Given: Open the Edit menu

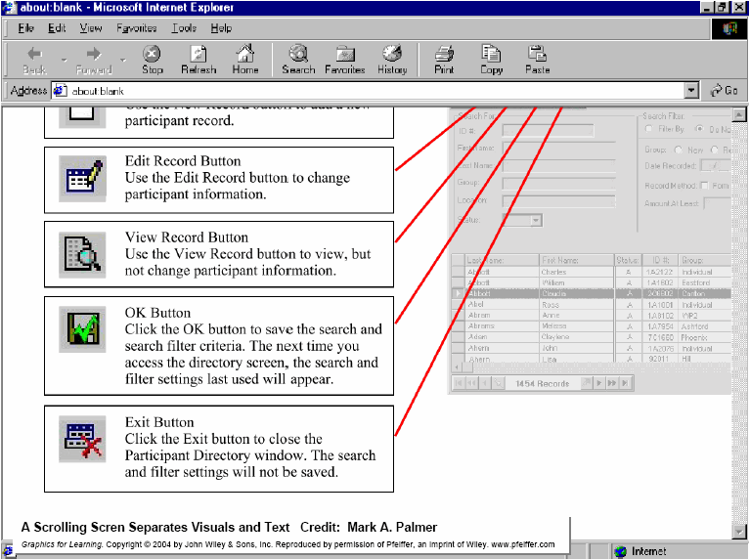Looking at the screenshot, I should [x=57, y=28].
